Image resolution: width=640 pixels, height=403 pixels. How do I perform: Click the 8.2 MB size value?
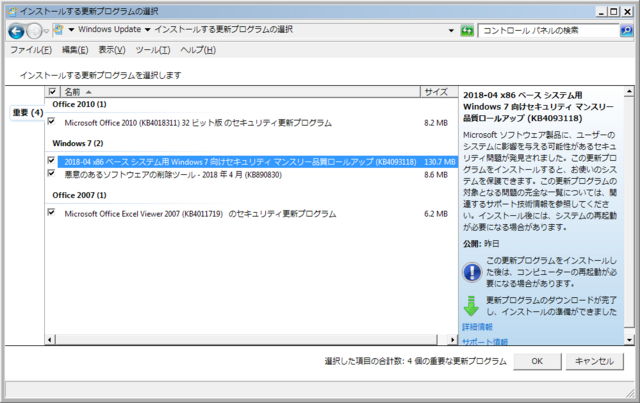tap(436, 123)
